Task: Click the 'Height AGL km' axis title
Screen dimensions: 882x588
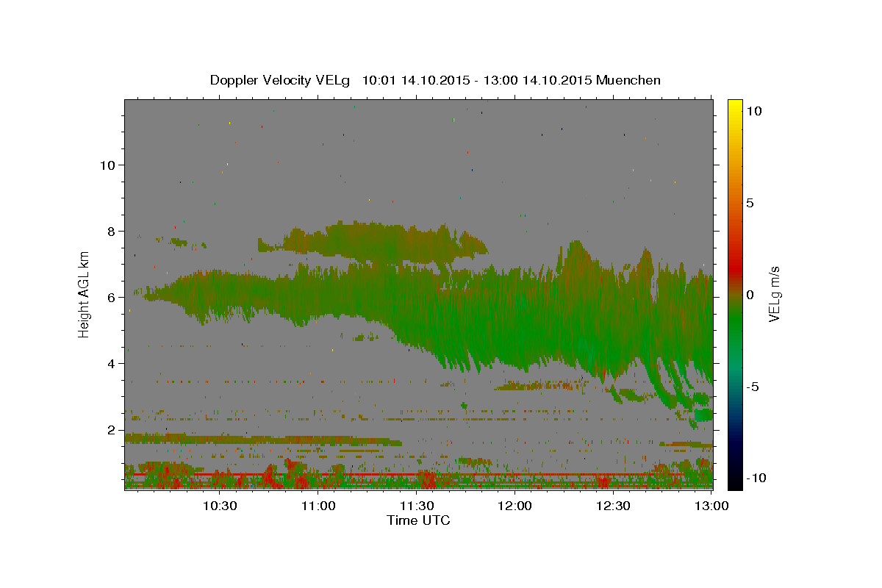Action: click(x=85, y=295)
